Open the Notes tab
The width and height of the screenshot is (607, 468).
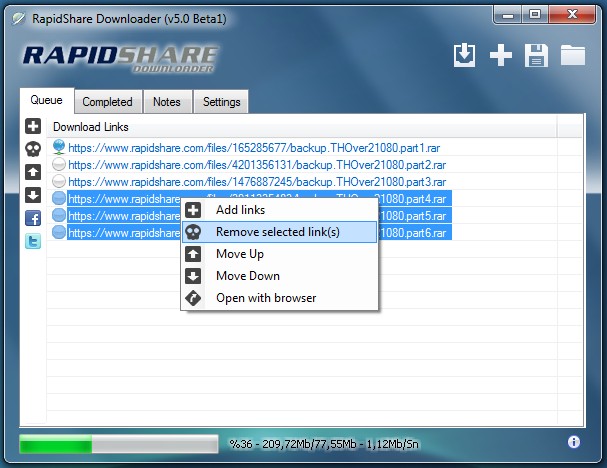click(x=167, y=102)
